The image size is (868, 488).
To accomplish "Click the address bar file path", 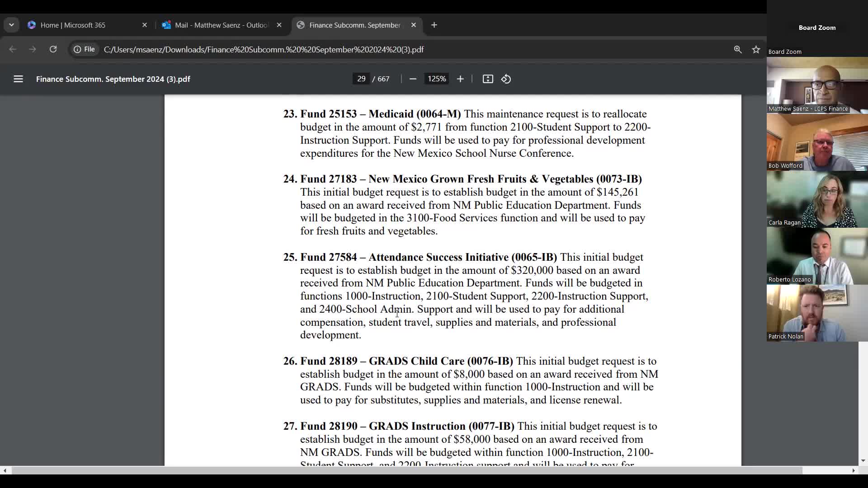I will 264,49.
